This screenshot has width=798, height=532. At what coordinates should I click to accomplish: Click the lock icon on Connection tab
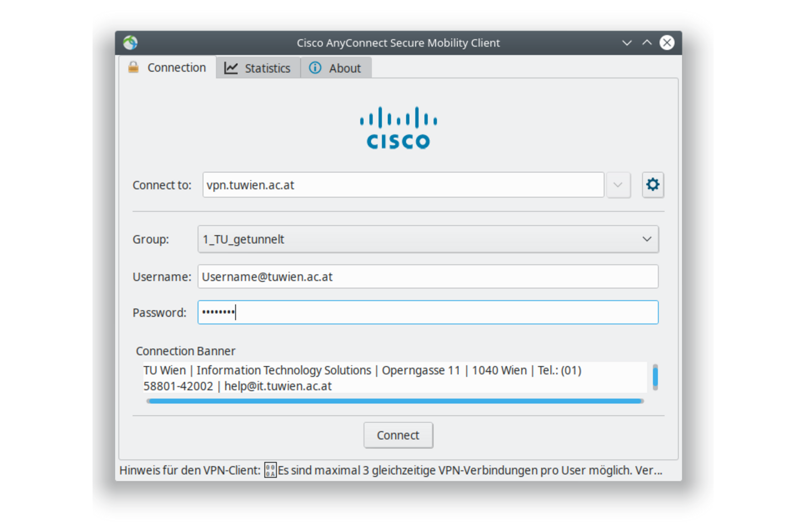click(134, 67)
